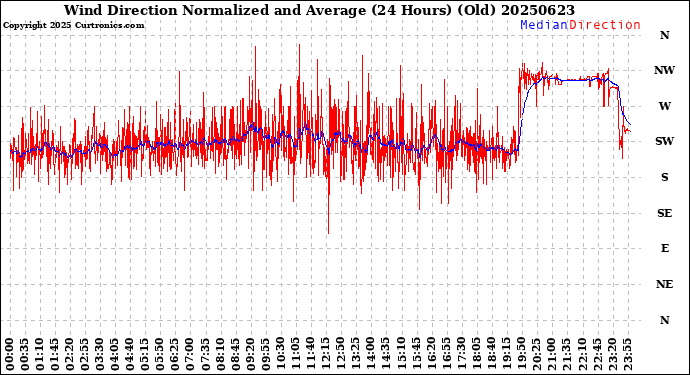Viewport: 690px width, 375px height.
Task: Click the SW axis label
Action: pos(664,141)
